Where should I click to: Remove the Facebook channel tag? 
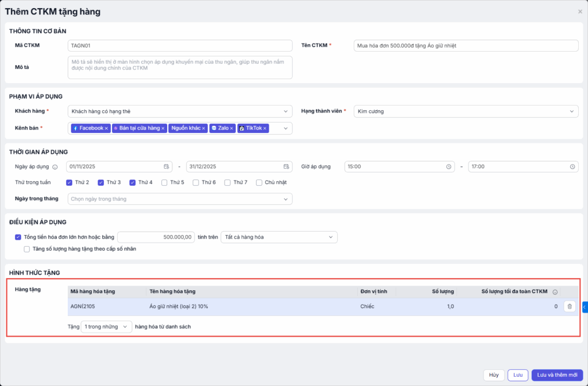(106, 128)
